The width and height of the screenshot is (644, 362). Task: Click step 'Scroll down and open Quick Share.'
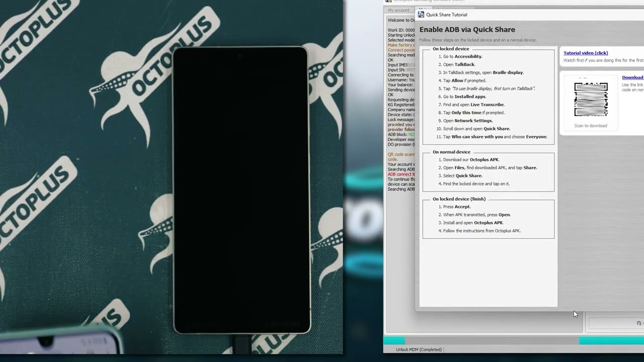(473, 129)
